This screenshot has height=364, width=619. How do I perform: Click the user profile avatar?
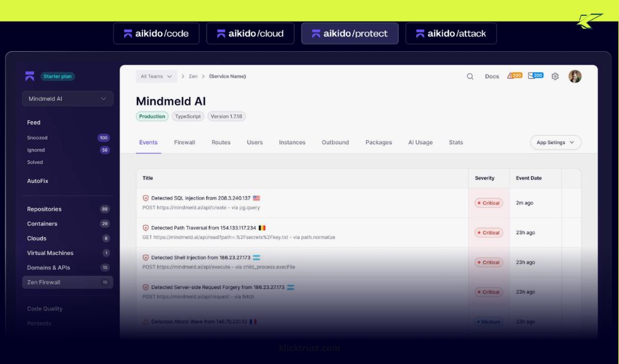pyautogui.click(x=575, y=76)
